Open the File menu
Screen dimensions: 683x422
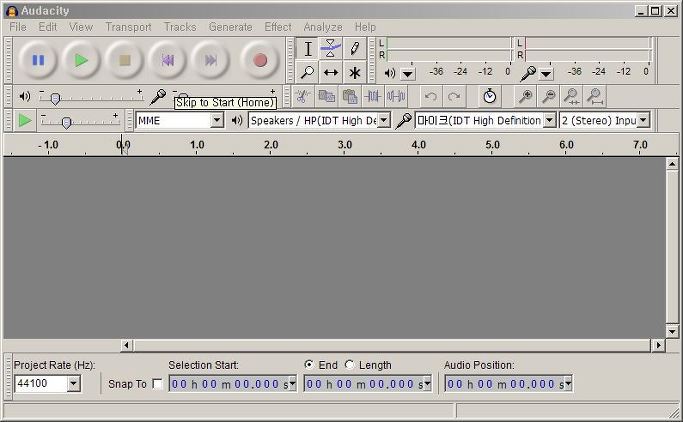coord(18,27)
